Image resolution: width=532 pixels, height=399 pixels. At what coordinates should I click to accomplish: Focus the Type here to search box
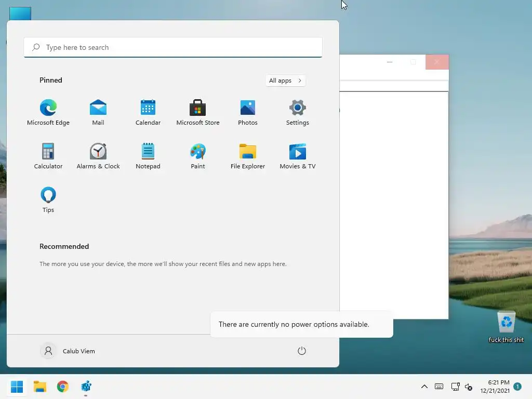[x=173, y=47]
